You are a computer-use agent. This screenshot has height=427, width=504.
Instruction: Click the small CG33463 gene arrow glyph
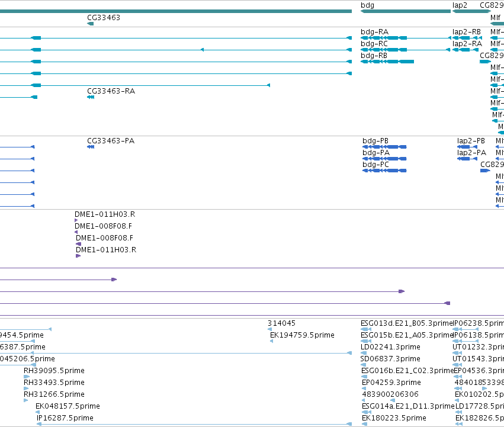tap(91, 24)
